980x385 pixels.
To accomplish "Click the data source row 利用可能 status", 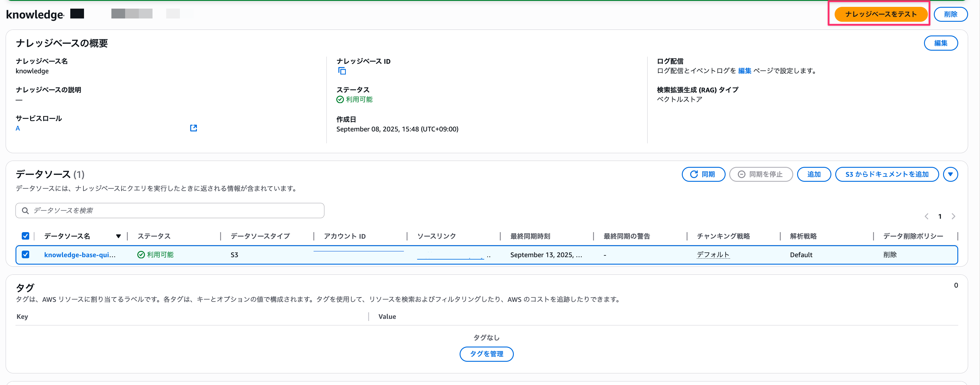I will pyautogui.click(x=155, y=255).
